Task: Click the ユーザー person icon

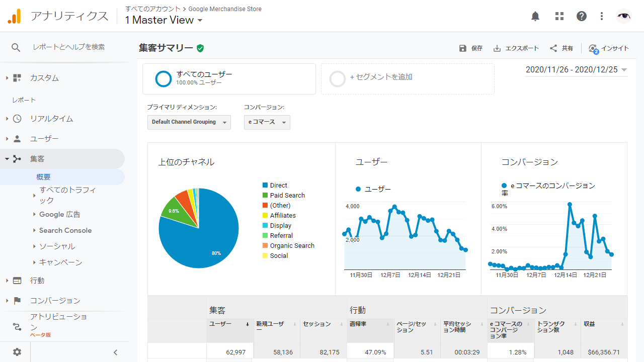Action: [x=17, y=139]
